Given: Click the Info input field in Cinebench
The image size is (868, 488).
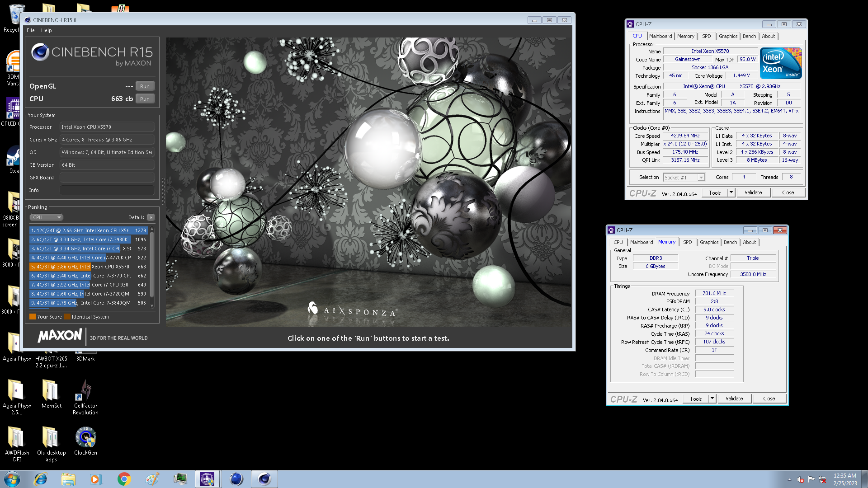Looking at the screenshot, I should click(x=107, y=190).
